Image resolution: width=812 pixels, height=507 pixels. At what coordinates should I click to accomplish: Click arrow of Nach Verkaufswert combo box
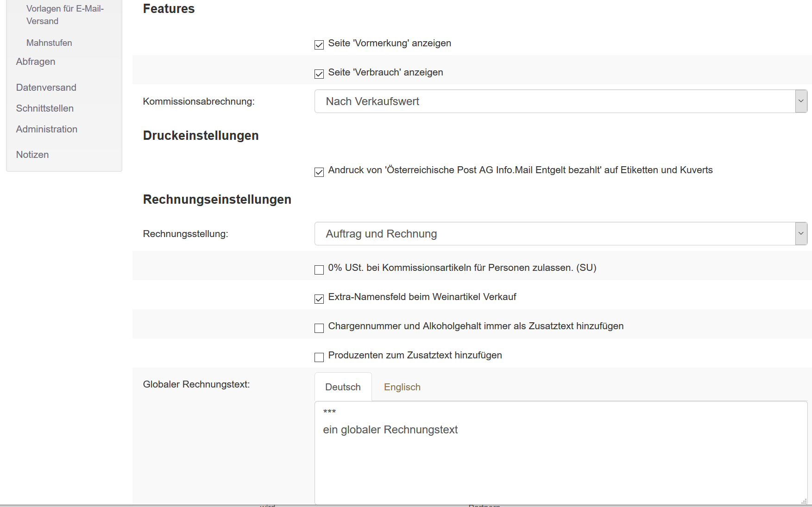[x=801, y=101]
